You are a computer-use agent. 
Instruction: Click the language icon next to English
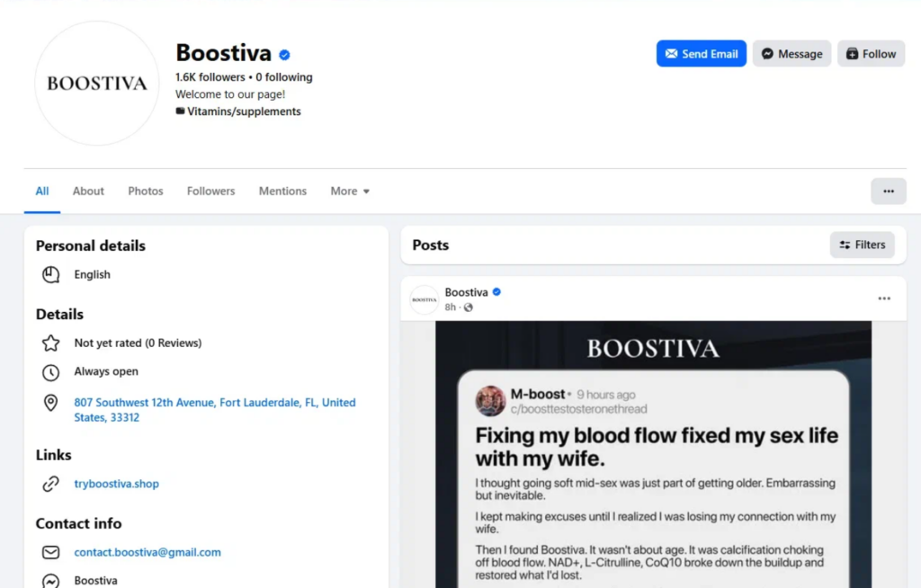point(51,275)
